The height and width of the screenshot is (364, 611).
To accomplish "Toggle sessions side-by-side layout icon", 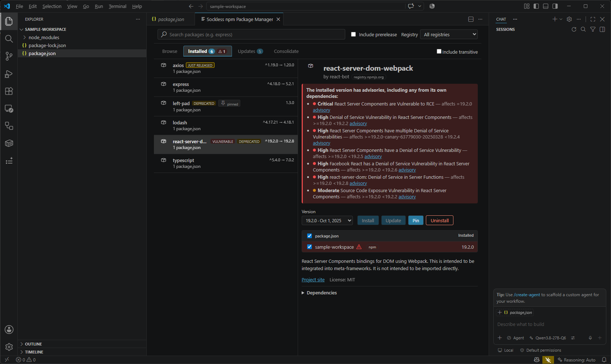I will click(x=602, y=29).
